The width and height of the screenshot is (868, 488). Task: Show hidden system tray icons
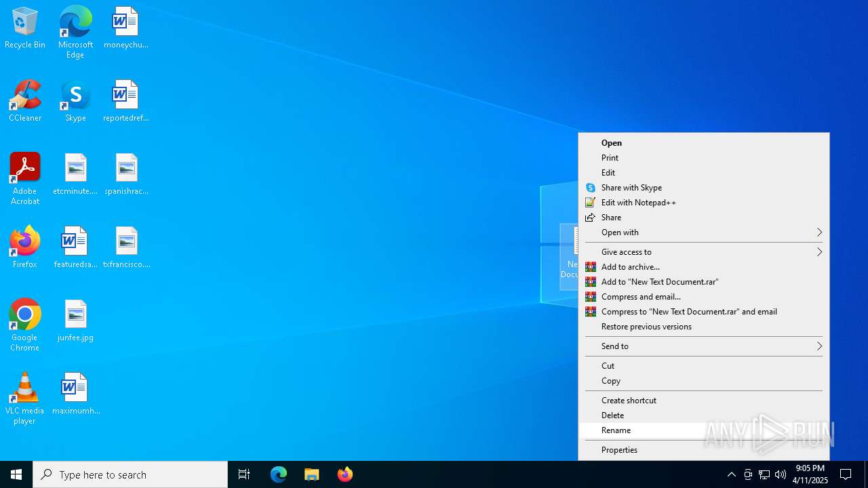tap(731, 474)
